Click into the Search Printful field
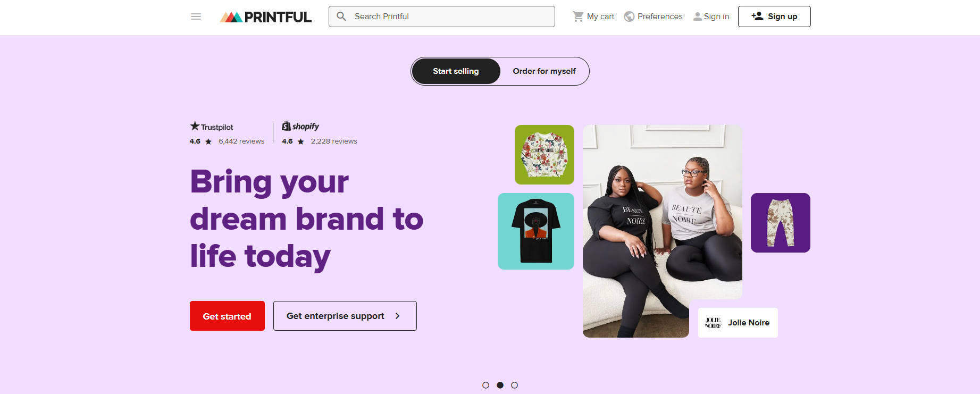The width and height of the screenshot is (980, 394). tap(442, 16)
